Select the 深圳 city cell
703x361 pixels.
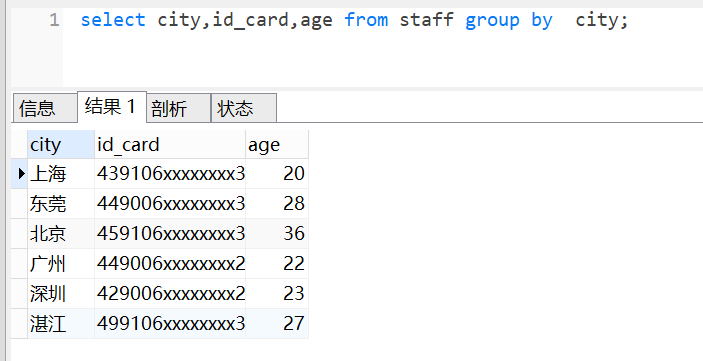(x=61, y=294)
